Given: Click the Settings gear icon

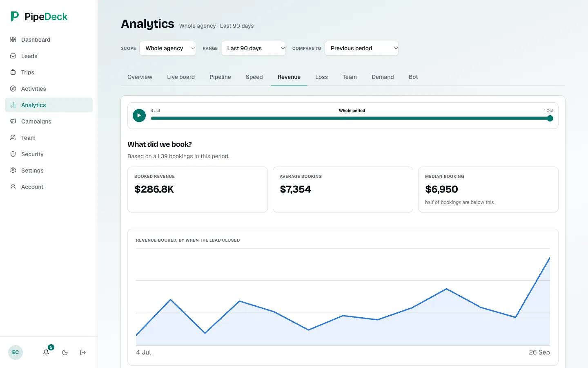Looking at the screenshot, I should [x=13, y=171].
